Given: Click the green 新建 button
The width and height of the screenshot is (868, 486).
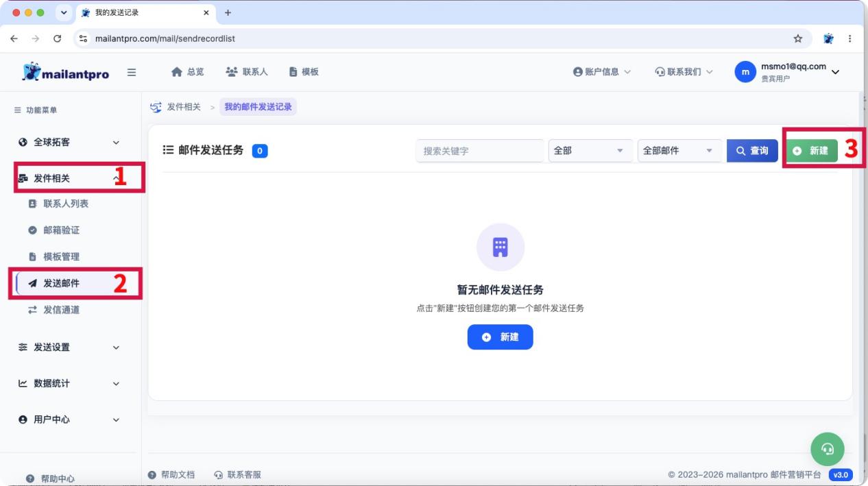Looking at the screenshot, I should pos(811,151).
